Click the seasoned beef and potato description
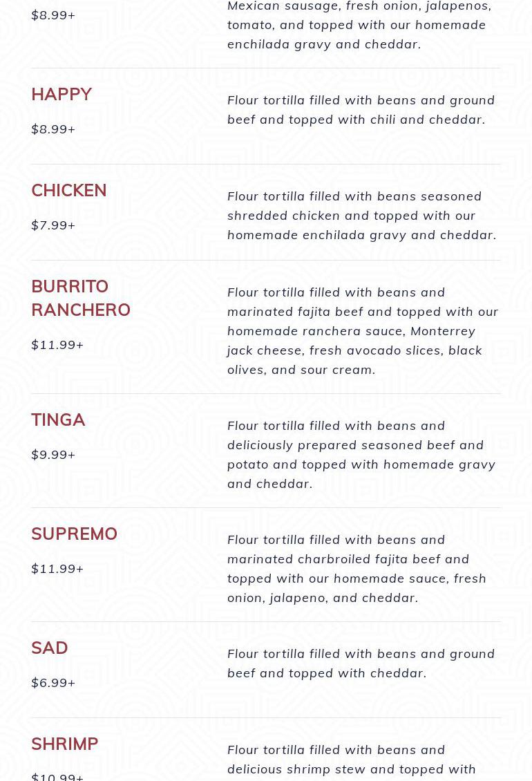The height and width of the screenshot is (781, 532). click(x=361, y=454)
